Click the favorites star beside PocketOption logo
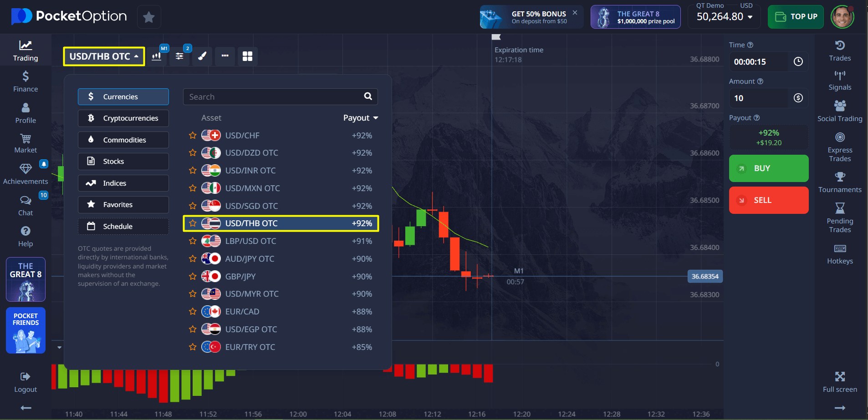Screen dimensions: 868x420 coord(148,17)
